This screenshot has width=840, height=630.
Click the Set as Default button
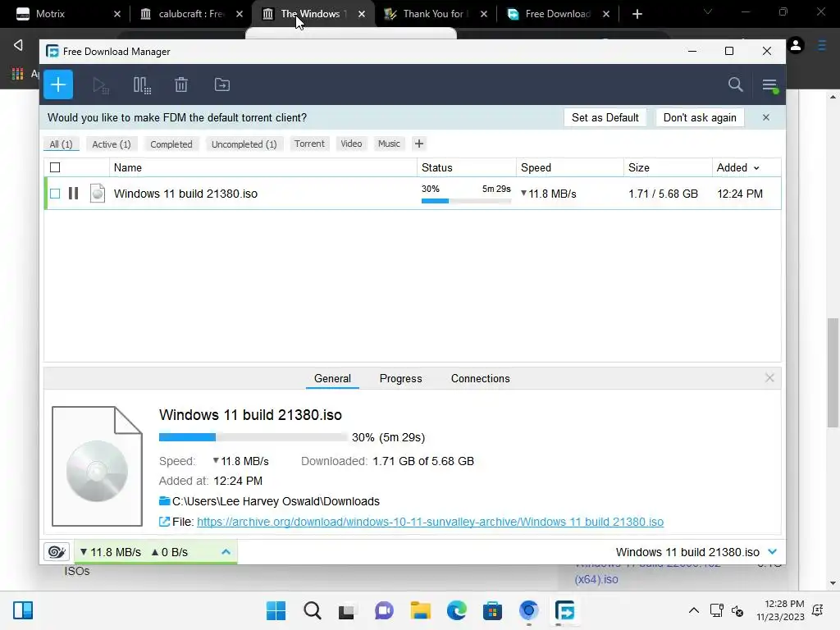pyautogui.click(x=605, y=117)
